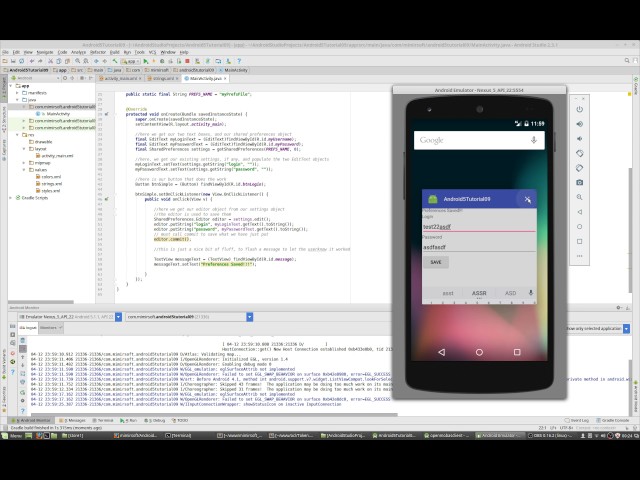Viewport: 640px width, 480px height.
Task: Open the Messages tool window tab
Action: (72, 420)
